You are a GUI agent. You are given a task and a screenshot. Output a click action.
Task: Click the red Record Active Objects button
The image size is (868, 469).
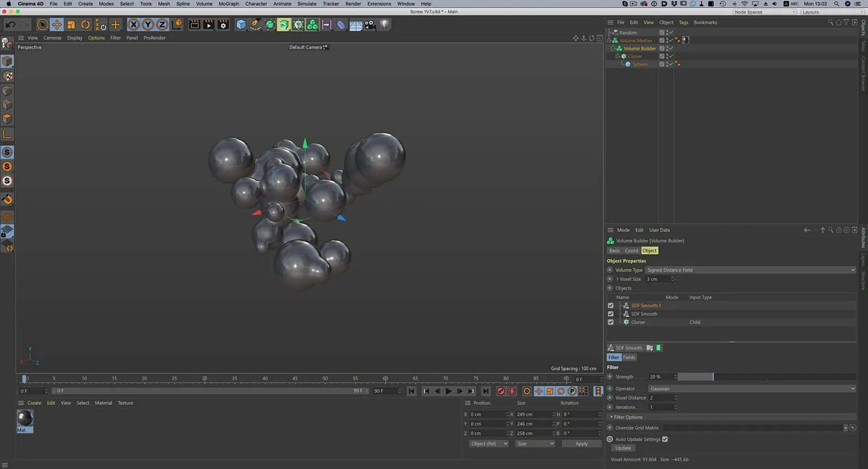tap(501, 391)
